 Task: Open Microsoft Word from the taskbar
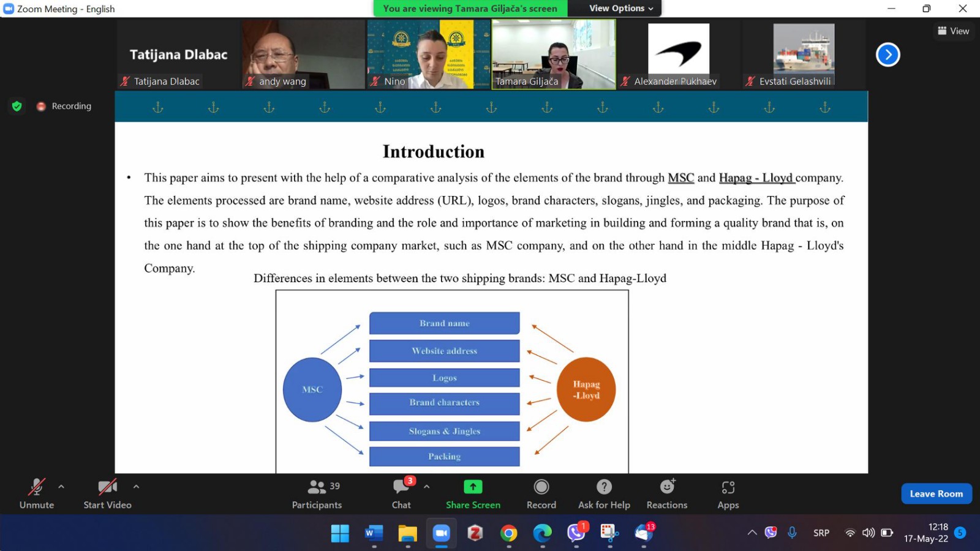pyautogui.click(x=374, y=533)
